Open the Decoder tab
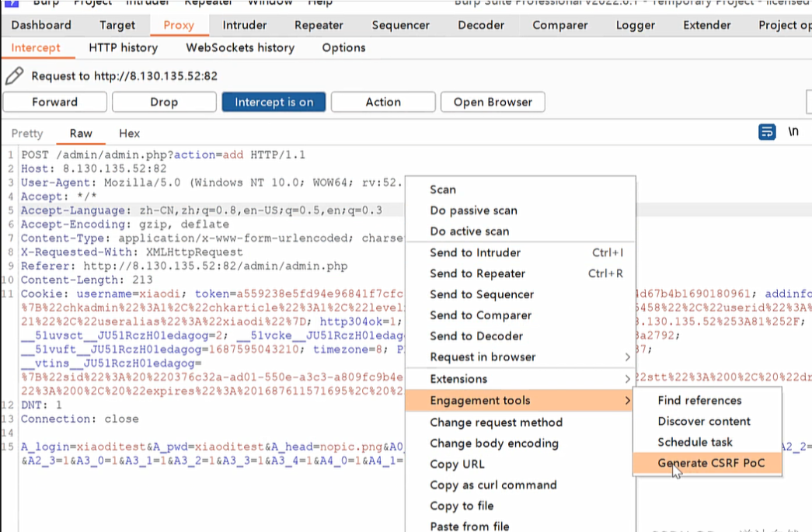812x532 pixels. (x=481, y=25)
